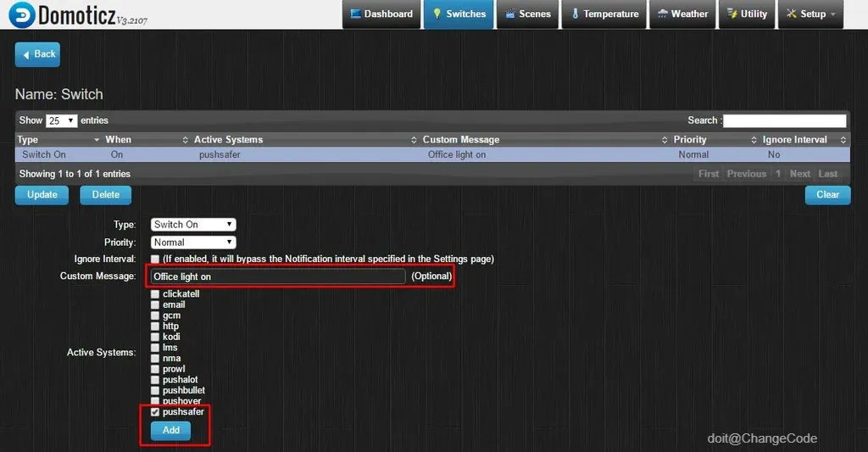
Task: Expand the Setup menu
Action: click(x=811, y=14)
